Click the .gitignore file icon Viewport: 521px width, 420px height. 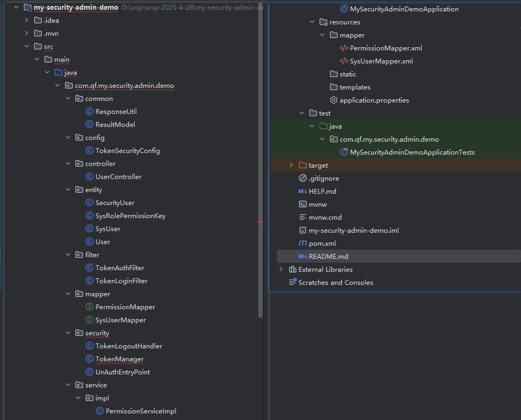303,178
